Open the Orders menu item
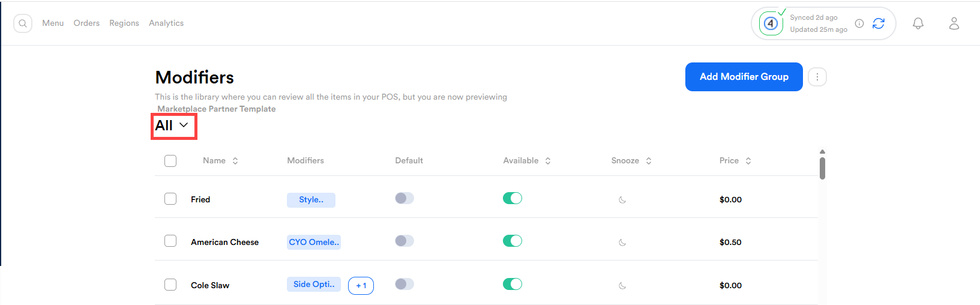Viewport: 980px width, 305px height. point(86,23)
